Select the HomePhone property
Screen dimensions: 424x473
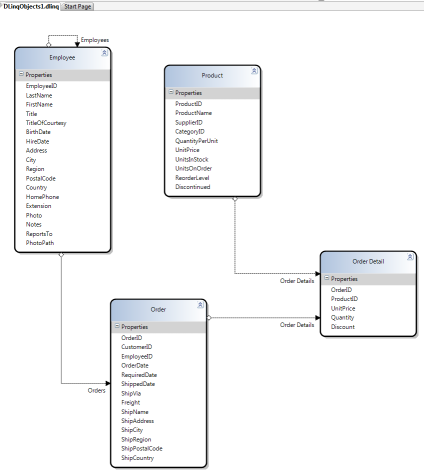(x=42, y=197)
